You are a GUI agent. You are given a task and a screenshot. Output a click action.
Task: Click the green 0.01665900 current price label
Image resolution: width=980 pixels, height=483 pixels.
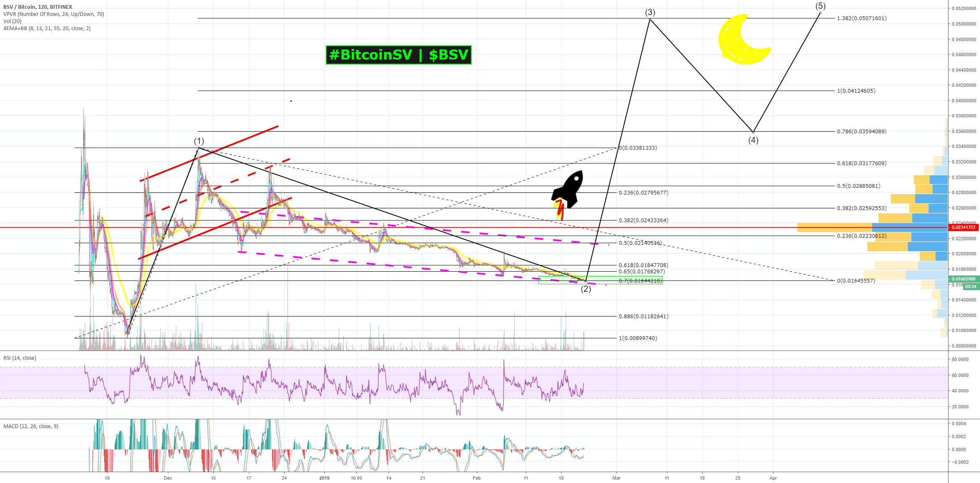pos(963,279)
